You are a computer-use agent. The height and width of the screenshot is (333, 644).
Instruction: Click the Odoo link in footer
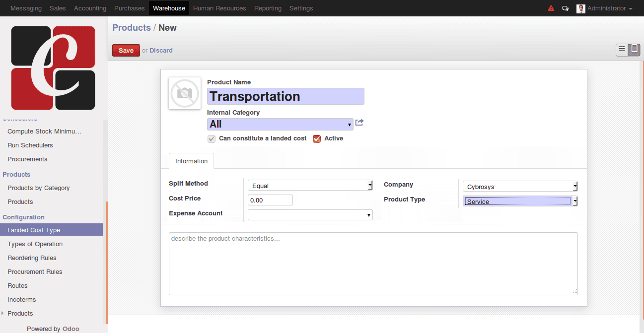[71, 329]
